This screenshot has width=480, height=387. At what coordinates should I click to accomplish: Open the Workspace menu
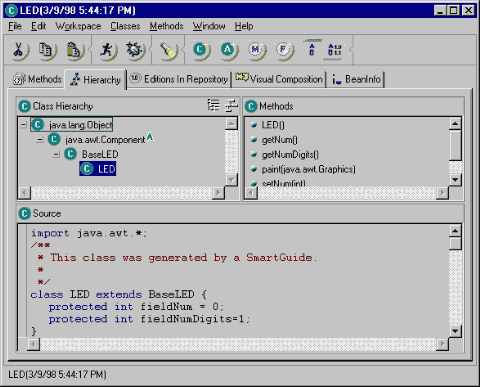point(78,26)
